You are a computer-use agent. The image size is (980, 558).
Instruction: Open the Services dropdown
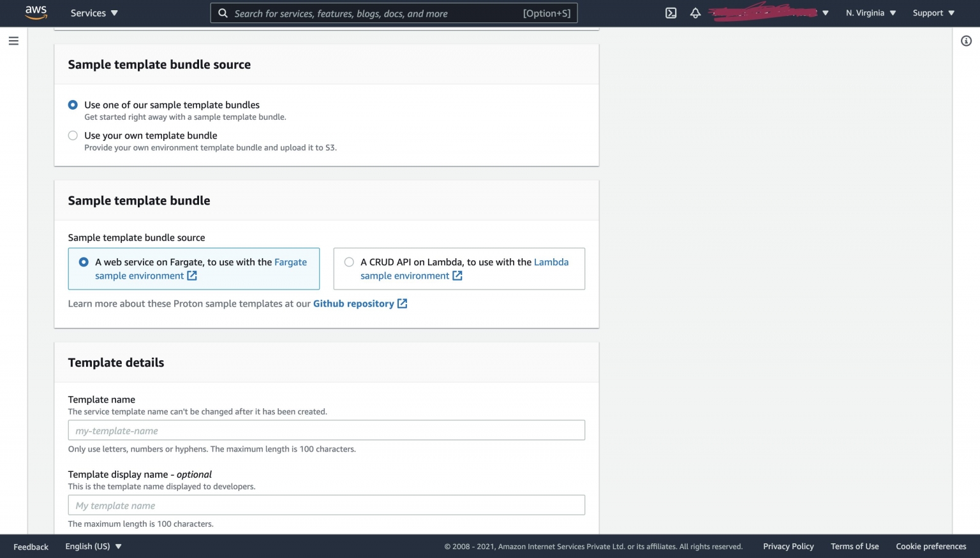tap(94, 13)
